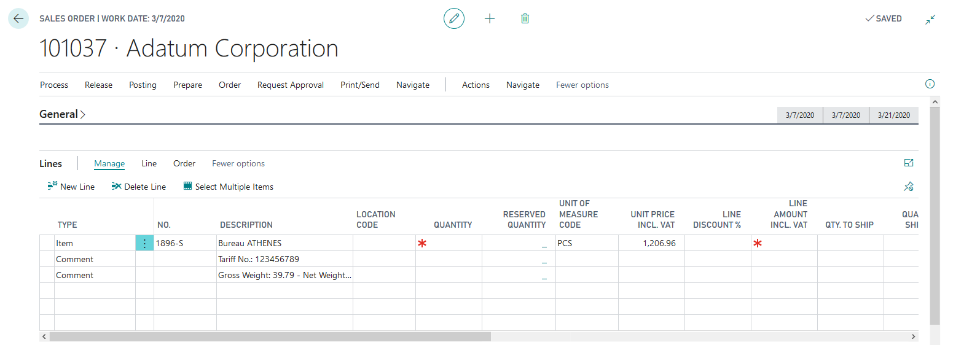Click the New Line action
This screenshot has width=980, height=345.
click(x=71, y=187)
